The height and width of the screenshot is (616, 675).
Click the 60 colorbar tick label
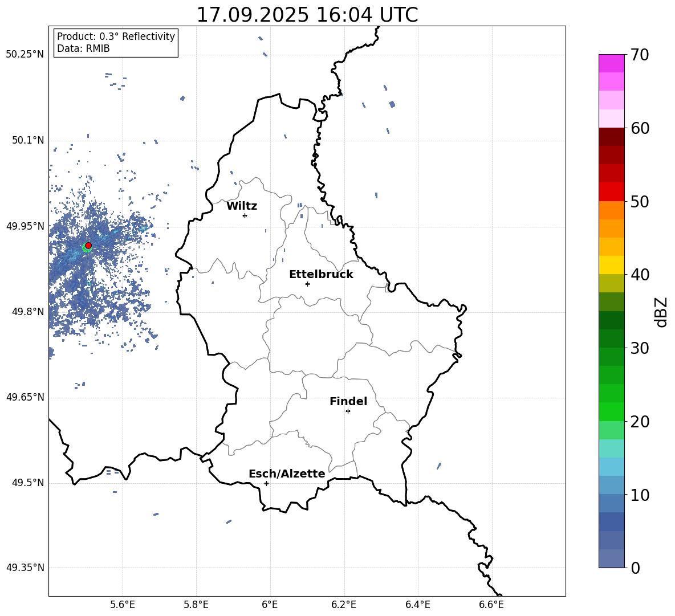pyautogui.click(x=639, y=128)
